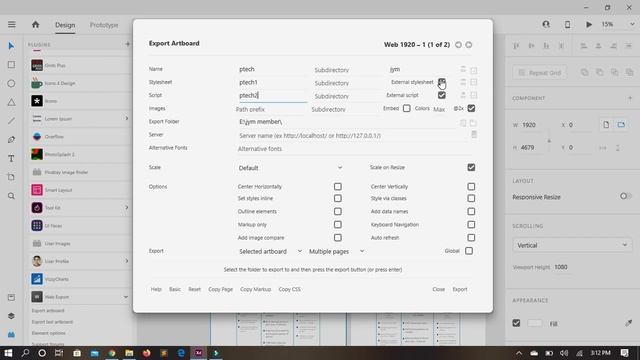The image size is (640, 360).
Task: Enable Set styles inline option
Action: coord(338,198)
